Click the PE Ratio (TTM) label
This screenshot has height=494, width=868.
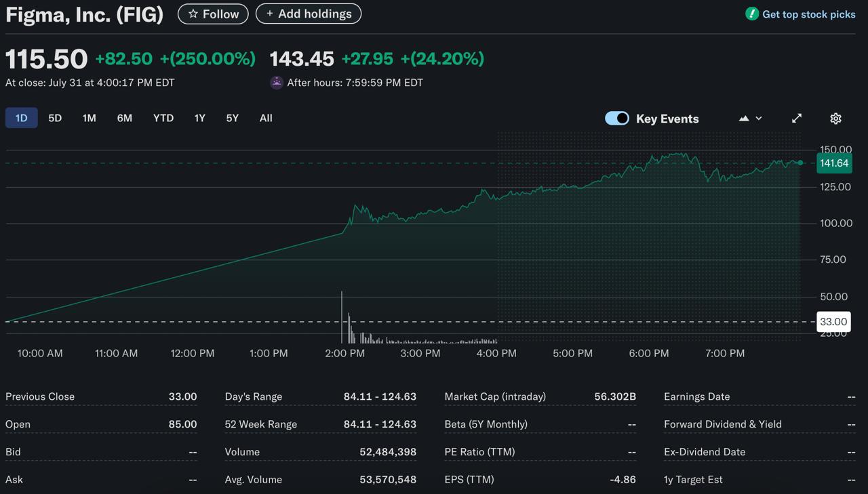[479, 452]
